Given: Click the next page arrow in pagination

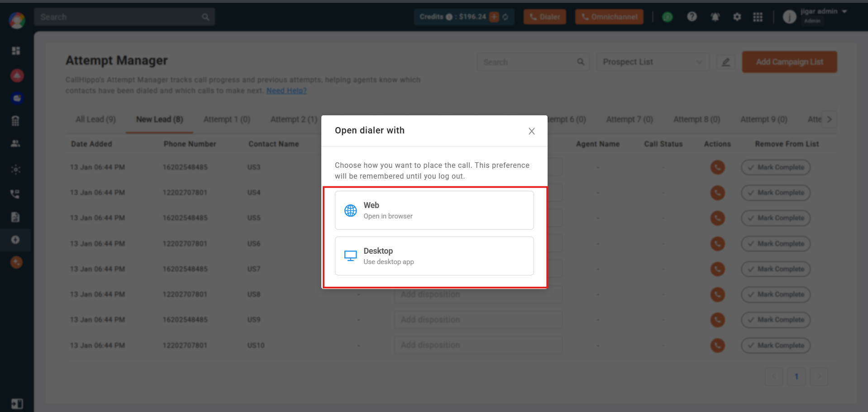Looking at the screenshot, I should [x=819, y=376].
